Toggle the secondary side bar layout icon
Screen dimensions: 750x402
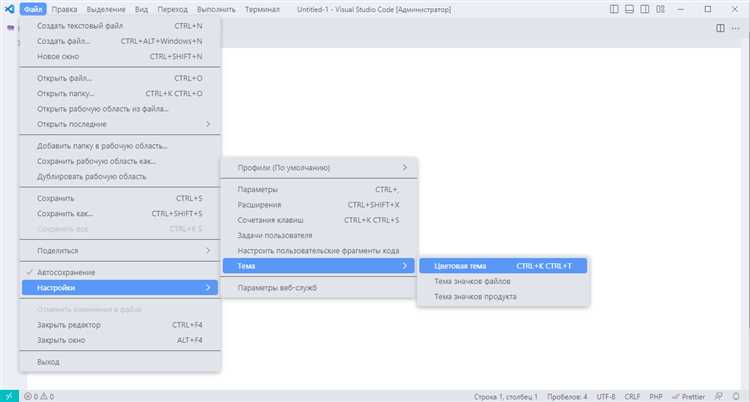pyautogui.click(x=645, y=9)
